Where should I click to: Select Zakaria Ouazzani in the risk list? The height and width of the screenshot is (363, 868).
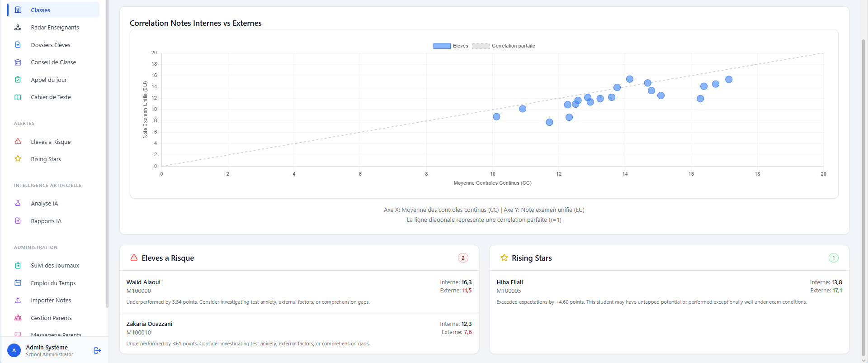tap(149, 324)
